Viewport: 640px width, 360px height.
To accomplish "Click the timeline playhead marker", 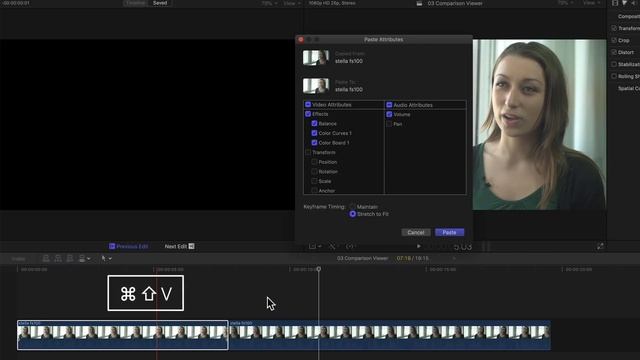I will tap(319, 269).
